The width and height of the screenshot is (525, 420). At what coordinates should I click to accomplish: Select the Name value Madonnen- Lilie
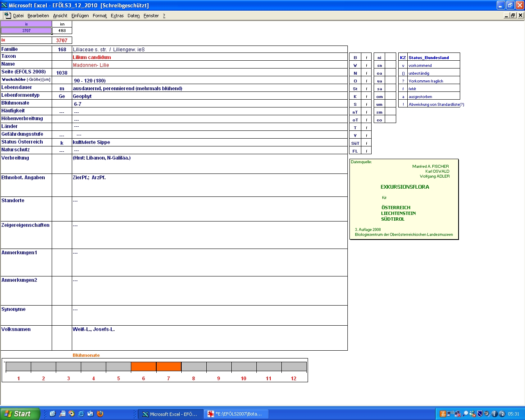[91, 65]
